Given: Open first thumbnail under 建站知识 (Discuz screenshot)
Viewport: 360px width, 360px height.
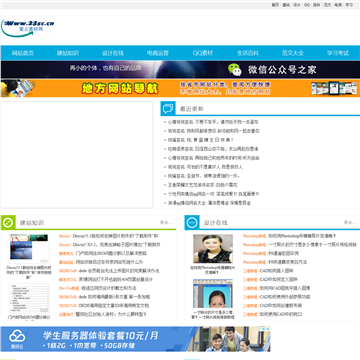Looking at the screenshot, I should [29, 248].
